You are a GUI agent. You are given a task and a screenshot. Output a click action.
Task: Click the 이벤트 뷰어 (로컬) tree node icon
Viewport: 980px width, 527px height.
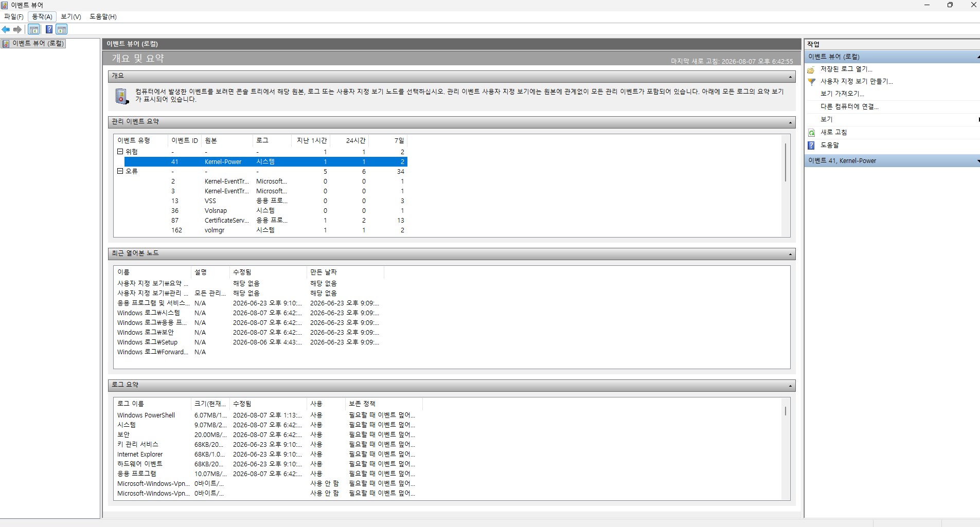pyautogui.click(x=6, y=44)
